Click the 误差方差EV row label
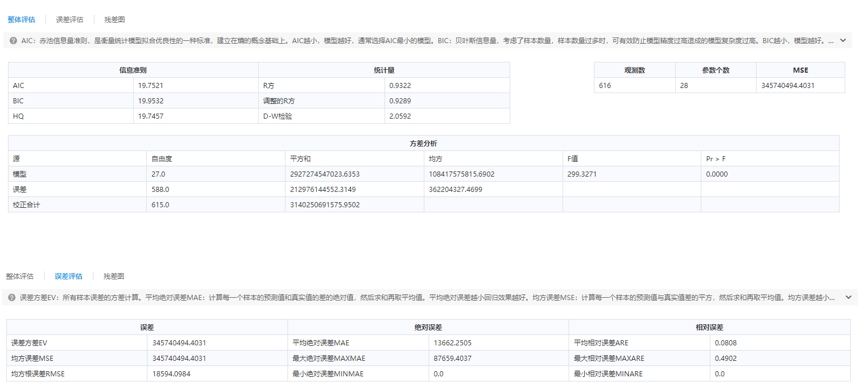 pos(30,343)
